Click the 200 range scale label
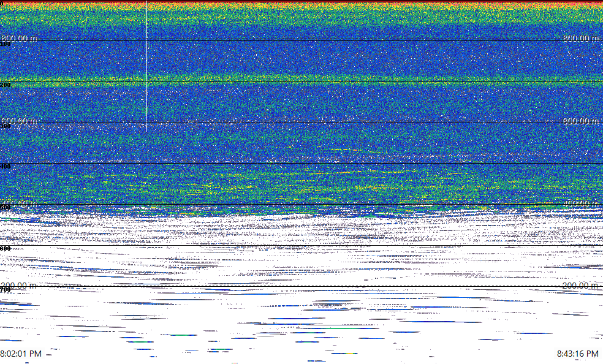Viewport: 603px width, 364px height. click(6, 85)
